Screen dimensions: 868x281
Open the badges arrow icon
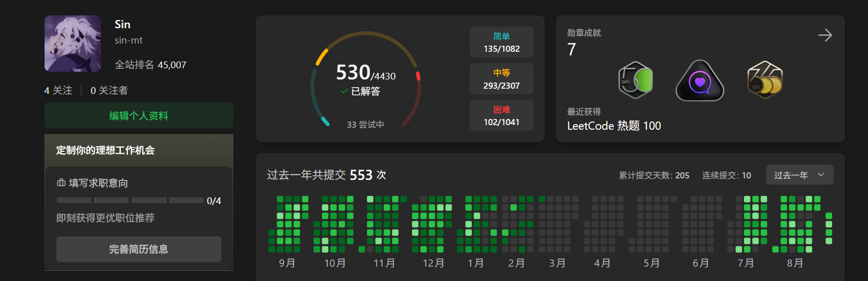(825, 35)
